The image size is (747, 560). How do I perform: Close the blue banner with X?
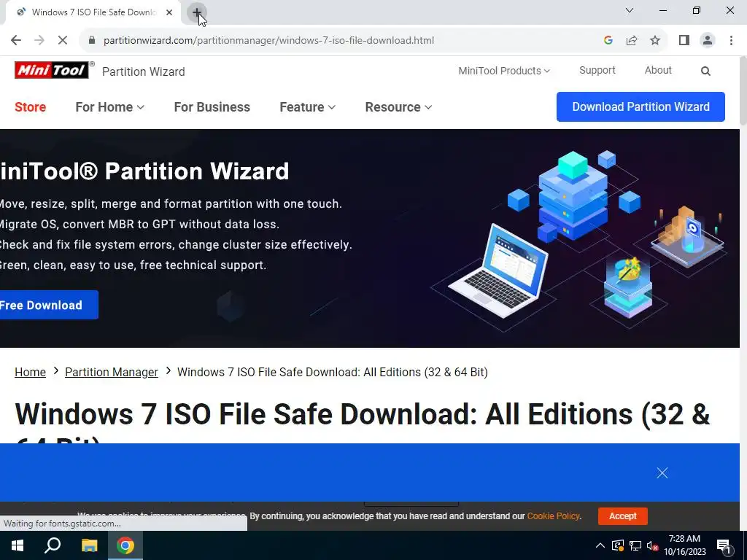point(662,472)
